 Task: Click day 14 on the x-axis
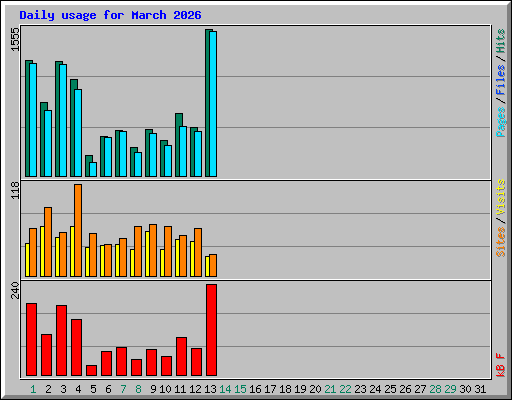point(225,389)
